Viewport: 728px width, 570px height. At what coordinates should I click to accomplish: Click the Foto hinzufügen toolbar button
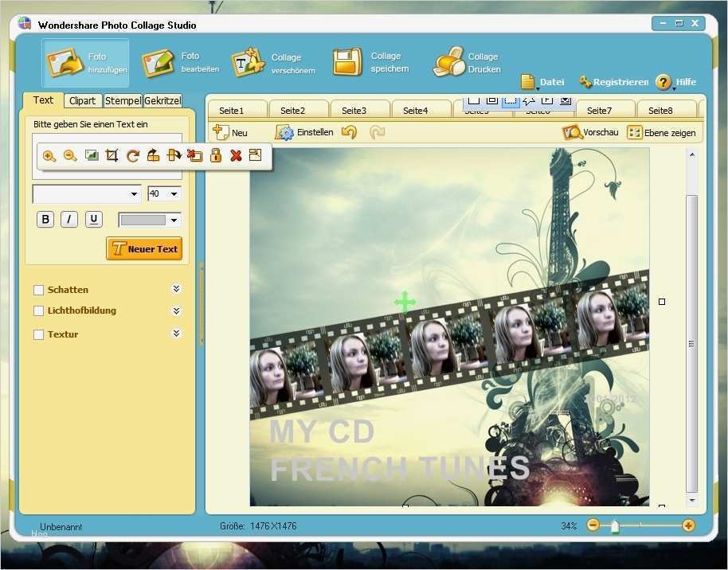coord(85,63)
